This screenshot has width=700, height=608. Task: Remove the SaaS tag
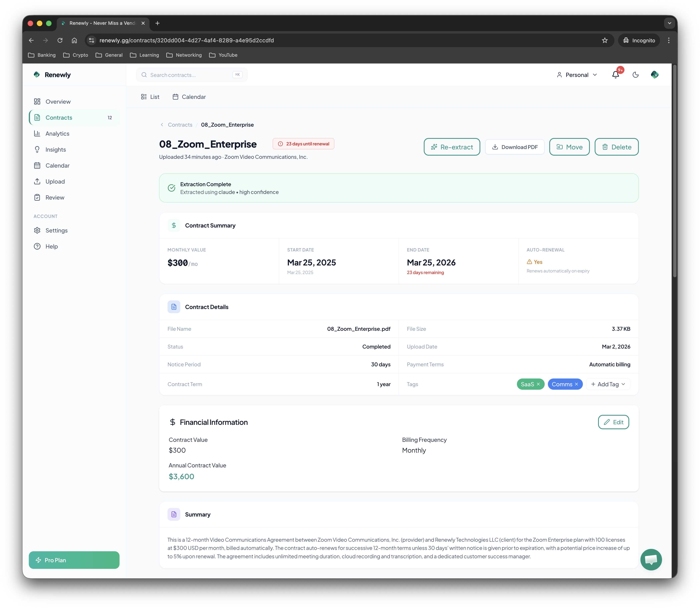[x=538, y=384]
